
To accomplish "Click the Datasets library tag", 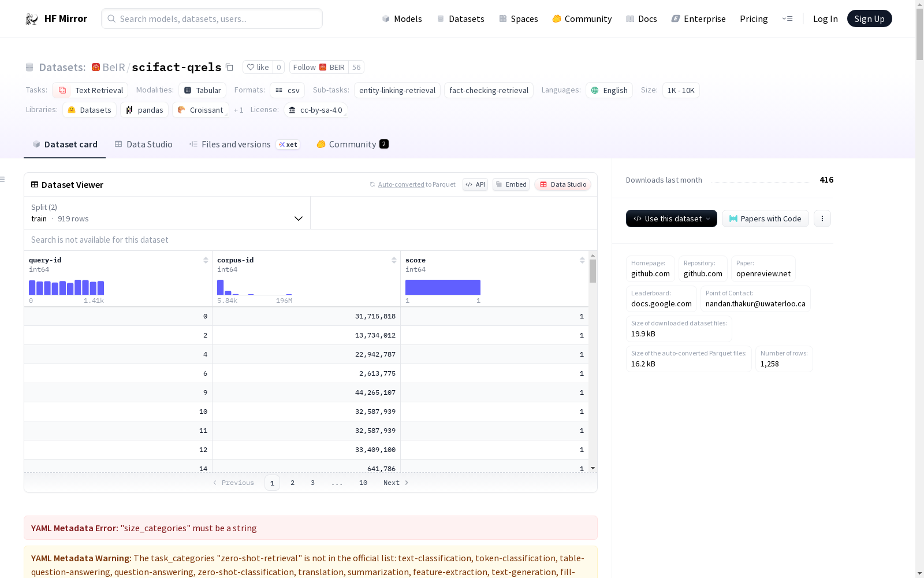I will (90, 110).
